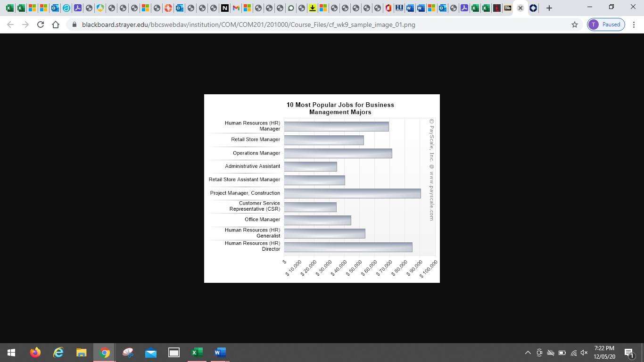Switch to the black N icon tab
The width and height of the screenshot is (644, 362).
tap(225, 8)
